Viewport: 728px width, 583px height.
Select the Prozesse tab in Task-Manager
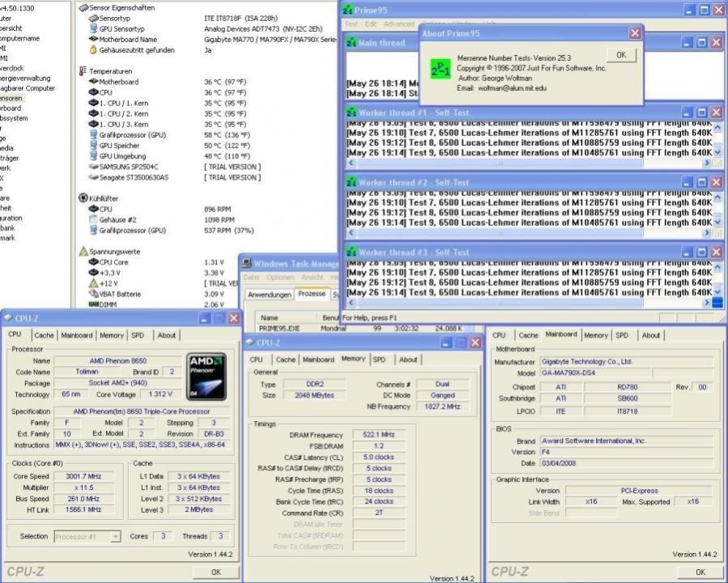click(312, 294)
